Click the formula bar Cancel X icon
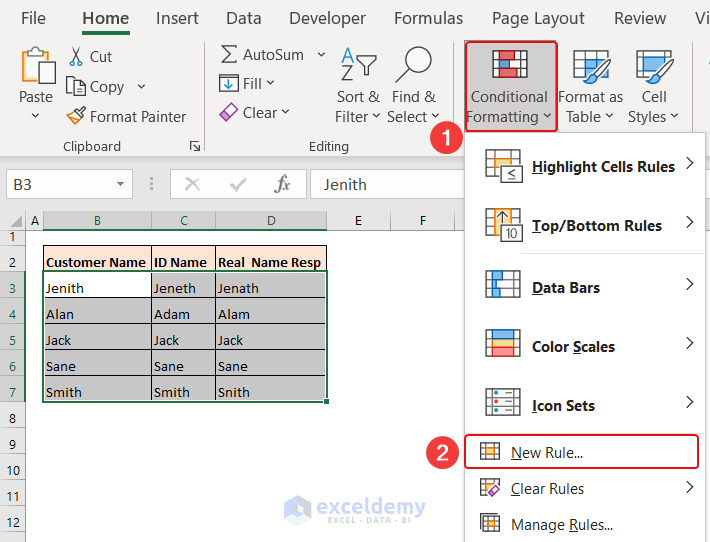This screenshot has width=710, height=542. (192, 184)
